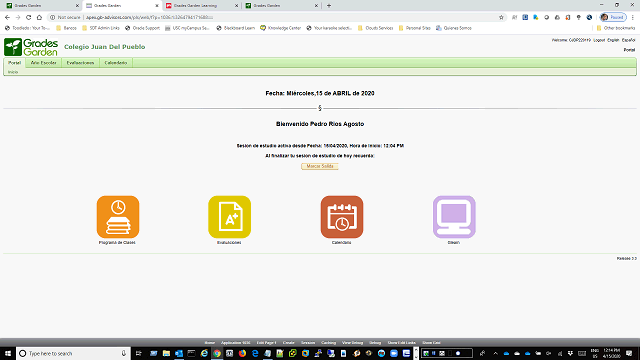Open the Oculto Services bookmark folder
The height and width of the screenshot is (360, 640).
pos(375,28)
